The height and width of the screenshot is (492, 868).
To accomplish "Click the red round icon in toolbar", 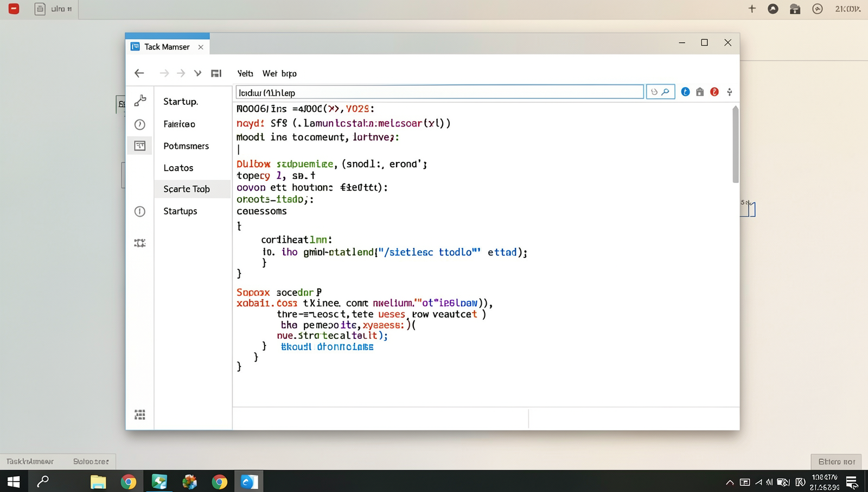I will pos(714,92).
